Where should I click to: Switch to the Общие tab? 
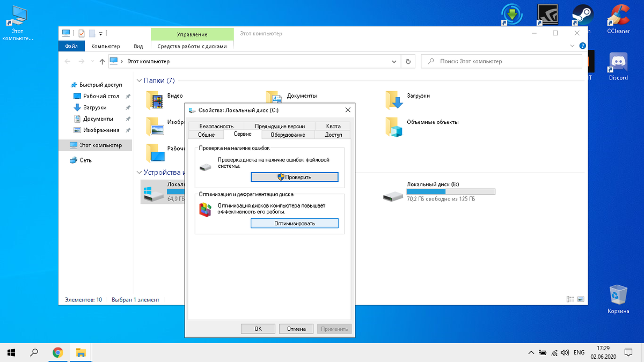pos(207,135)
